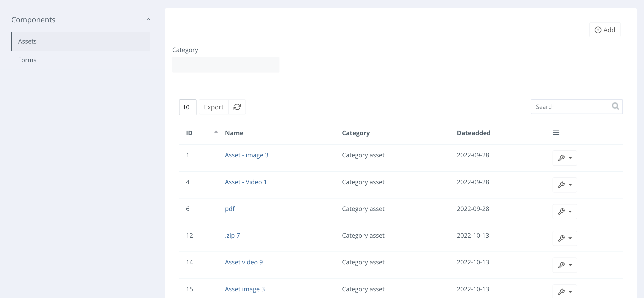Click the Category filter input field
Image resolution: width=644 pixels, height=298 pixels.
pyautogui.click(x=225, y=65)
